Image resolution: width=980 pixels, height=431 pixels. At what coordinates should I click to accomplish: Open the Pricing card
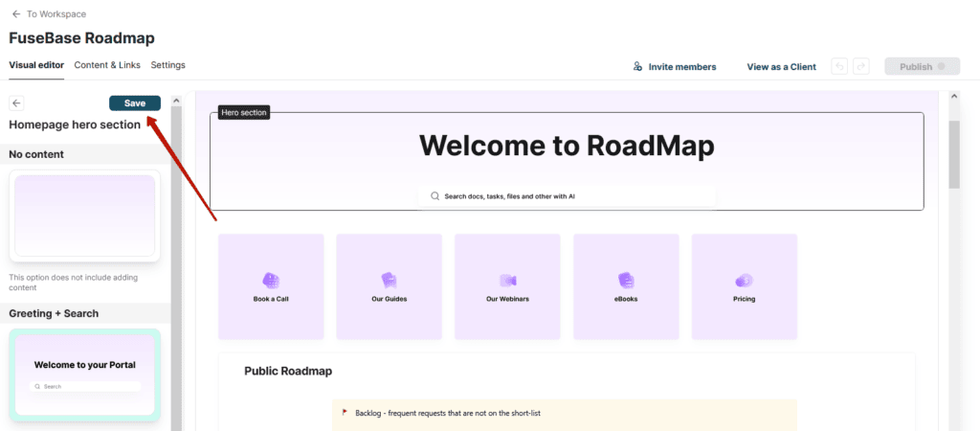pos(745,286)
